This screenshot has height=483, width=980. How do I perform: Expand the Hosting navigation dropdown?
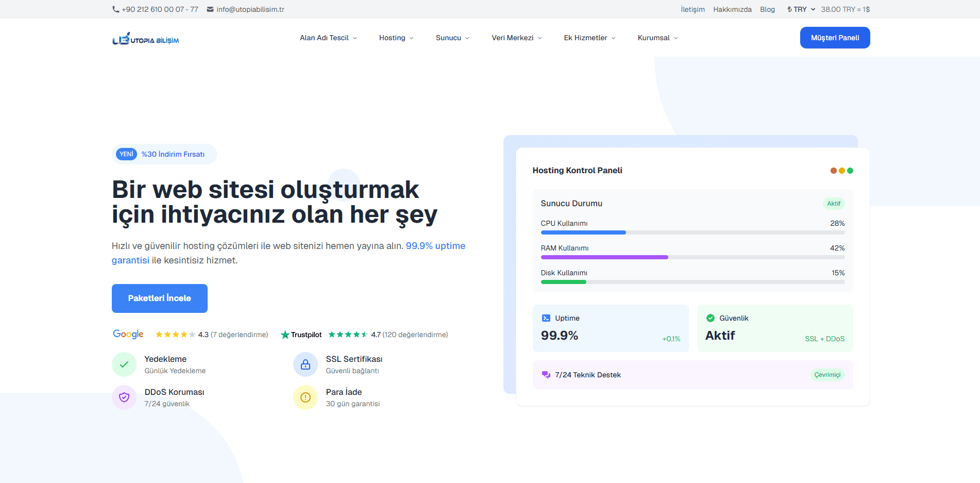click(x=396, y=38)
